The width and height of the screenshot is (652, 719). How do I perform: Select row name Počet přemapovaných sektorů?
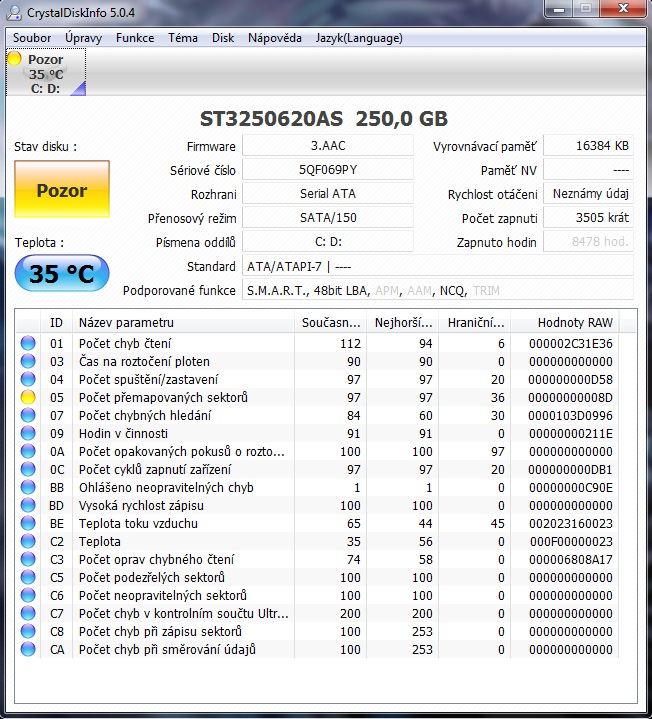[x=163, y=398]
